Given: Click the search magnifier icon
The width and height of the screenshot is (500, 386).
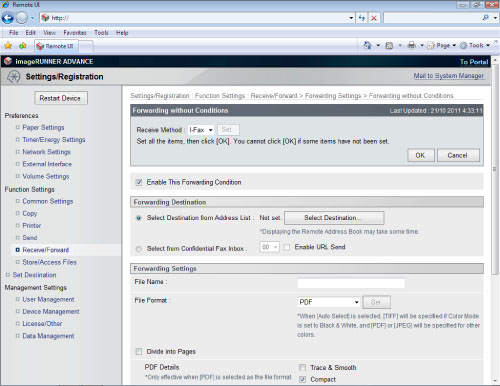Looking at the screenshot, I should click(486, 18).
